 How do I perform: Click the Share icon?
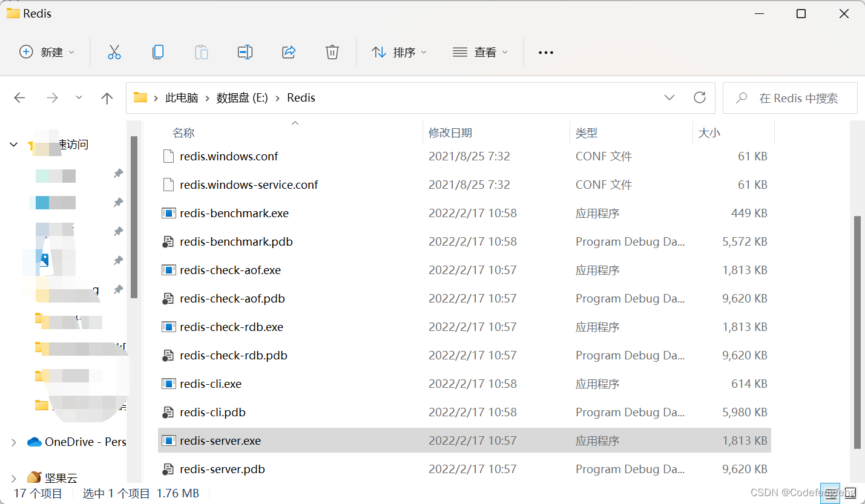[289, 52]
